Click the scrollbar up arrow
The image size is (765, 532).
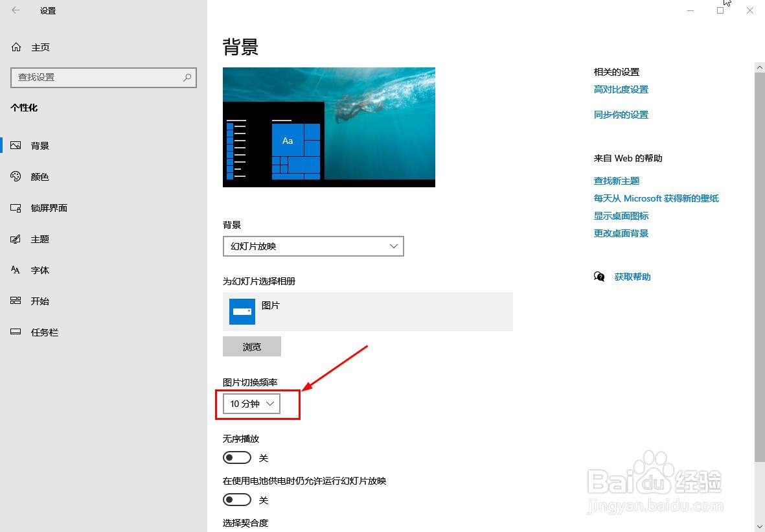(760, 67)
